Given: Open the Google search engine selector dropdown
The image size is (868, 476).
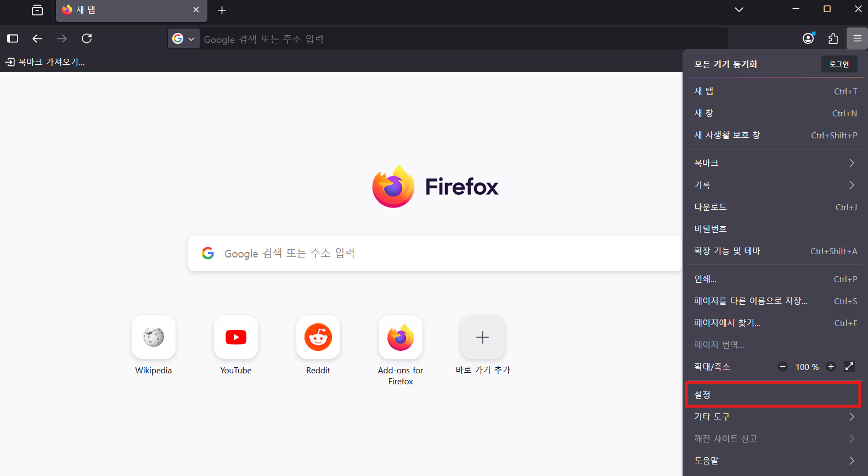Looking at the screenshot, I should coord(184,39).
